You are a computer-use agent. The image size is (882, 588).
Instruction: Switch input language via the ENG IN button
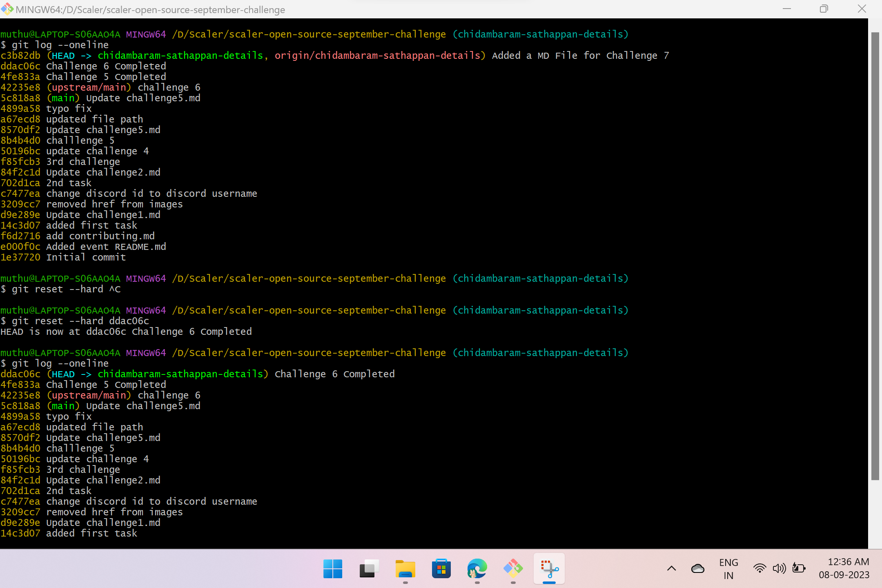pyautogui.click(x=728, y=568)
